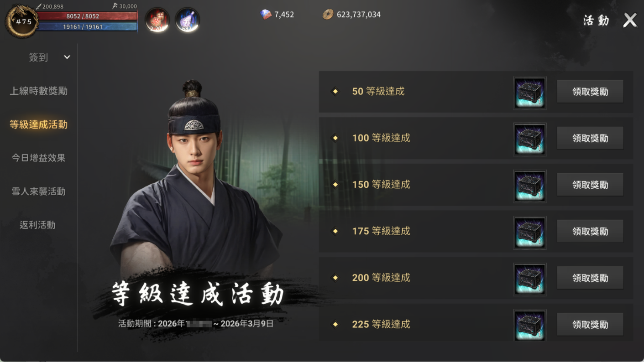Open the 雪人來襲活動 tab

tap(39, 191)
